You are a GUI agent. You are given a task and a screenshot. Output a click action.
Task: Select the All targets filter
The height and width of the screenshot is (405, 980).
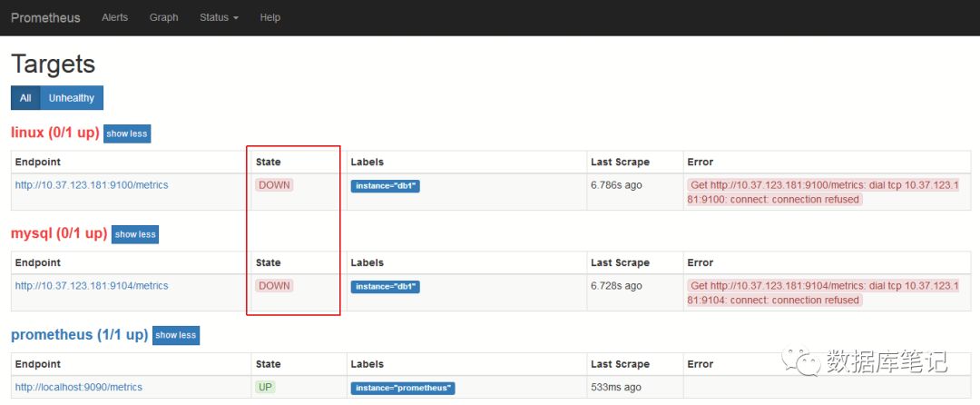click(25, 98)
